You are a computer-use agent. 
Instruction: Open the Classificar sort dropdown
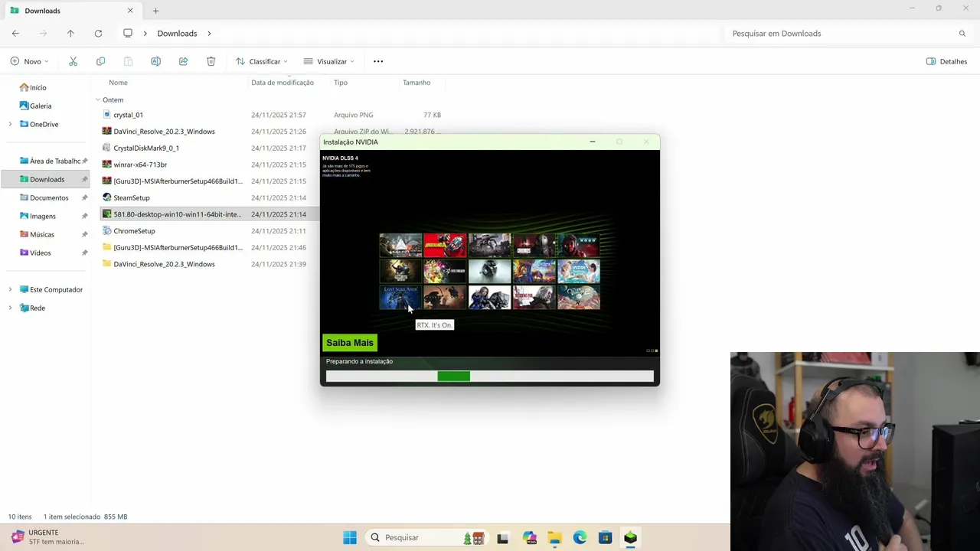(262, 61)
